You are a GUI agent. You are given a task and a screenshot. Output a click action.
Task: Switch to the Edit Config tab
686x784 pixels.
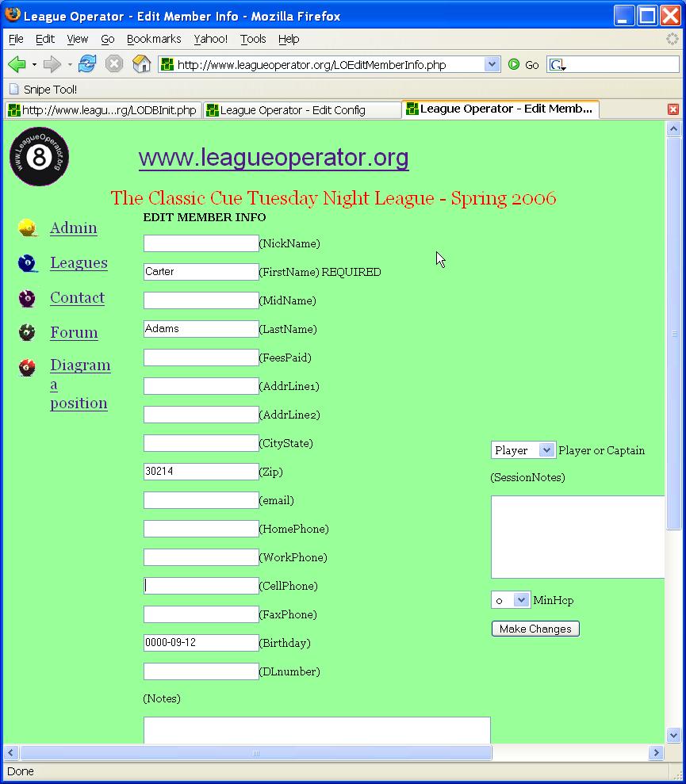pyautogui.click(x=301, y=110)
